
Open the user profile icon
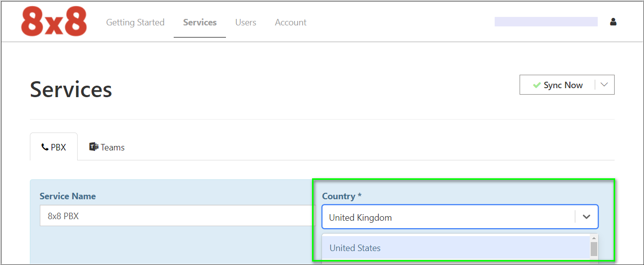coord(613,22)
